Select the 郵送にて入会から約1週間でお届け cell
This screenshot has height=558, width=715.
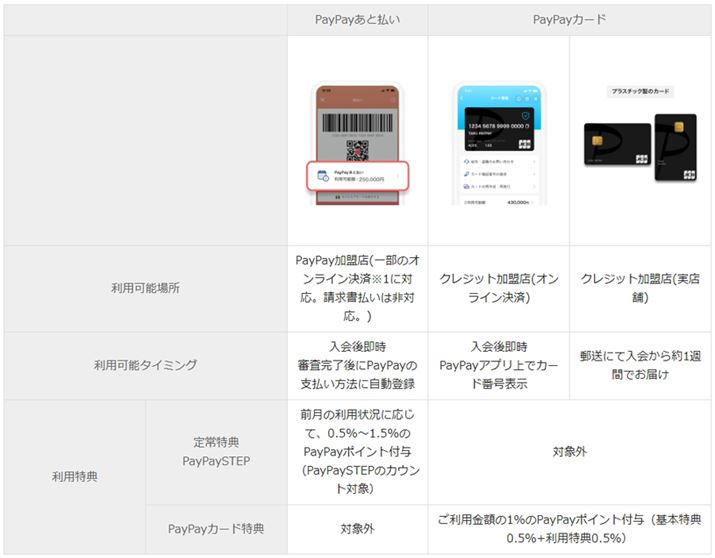coord(640,365)
